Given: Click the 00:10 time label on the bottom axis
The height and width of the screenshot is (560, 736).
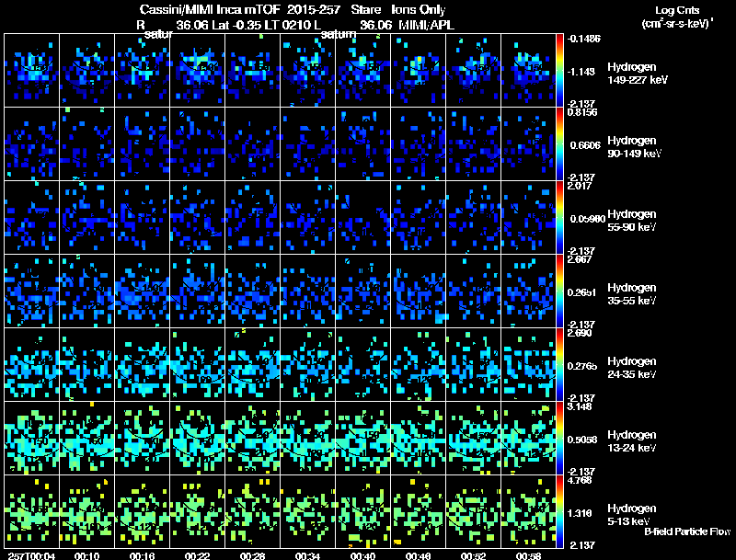Looking at the screenshot, I should click(88, 555).
